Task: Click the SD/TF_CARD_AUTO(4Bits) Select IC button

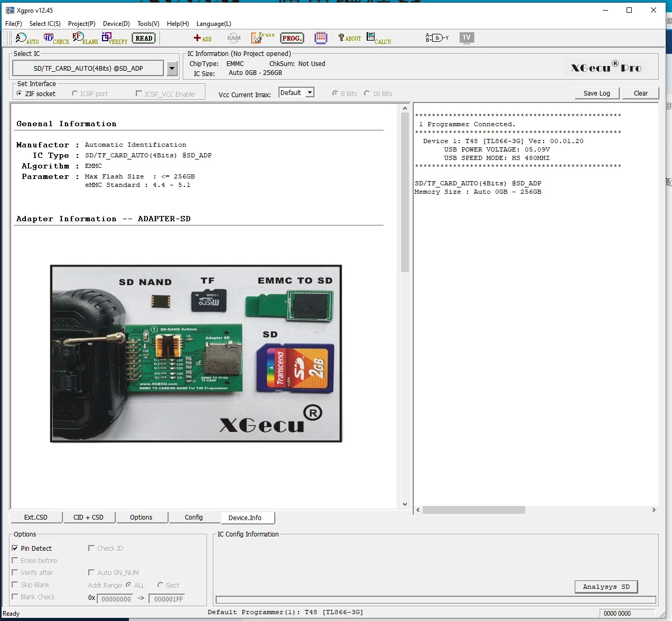Action: pyautogui.click(x=88, y=68)
